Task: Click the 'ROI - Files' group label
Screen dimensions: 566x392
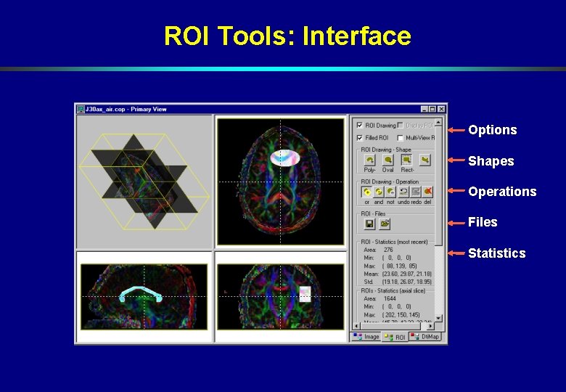Action: click(x=373, y=213)
